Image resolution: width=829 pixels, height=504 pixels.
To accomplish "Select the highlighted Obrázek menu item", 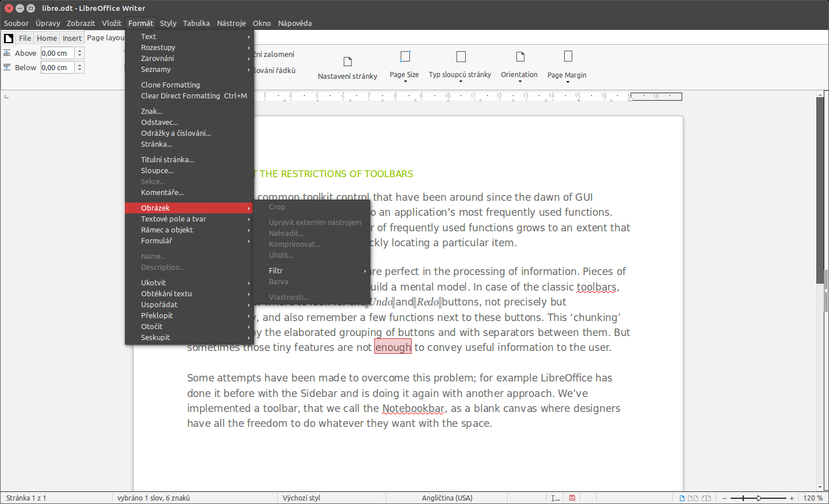I will [x=189, y=208].
